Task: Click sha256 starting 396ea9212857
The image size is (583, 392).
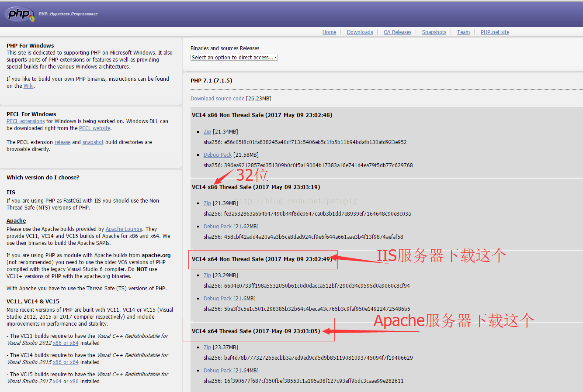Action: (x=308, y=165)
